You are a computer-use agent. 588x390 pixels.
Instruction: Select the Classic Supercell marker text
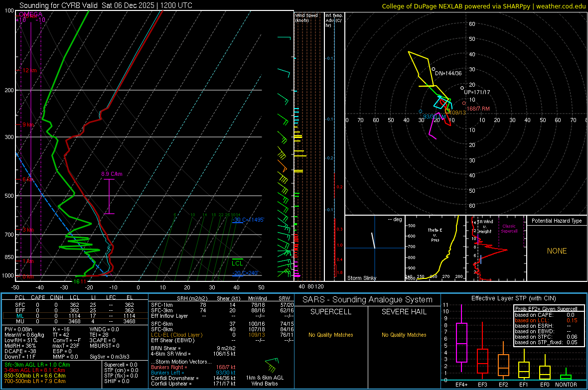509,229
